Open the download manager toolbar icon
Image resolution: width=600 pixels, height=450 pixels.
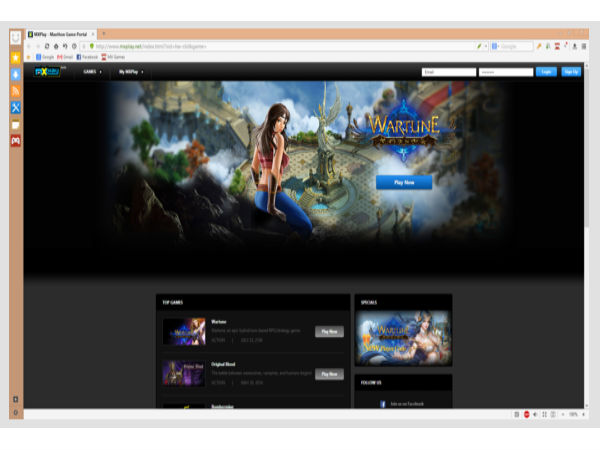(575, 46)
